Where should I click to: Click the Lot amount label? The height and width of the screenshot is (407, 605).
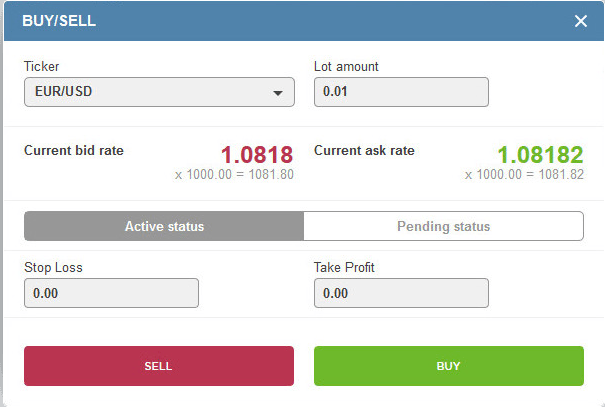[x=346, y=67]
